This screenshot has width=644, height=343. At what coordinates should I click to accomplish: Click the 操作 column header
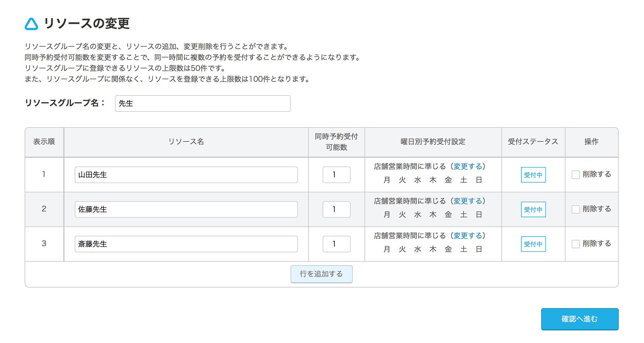591,142
